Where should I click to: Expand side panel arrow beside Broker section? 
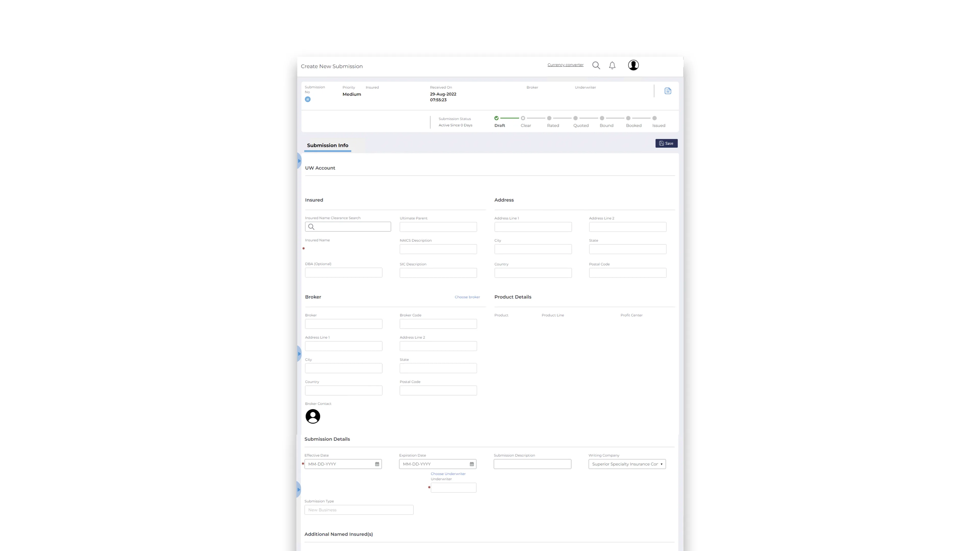coord(299,354)
